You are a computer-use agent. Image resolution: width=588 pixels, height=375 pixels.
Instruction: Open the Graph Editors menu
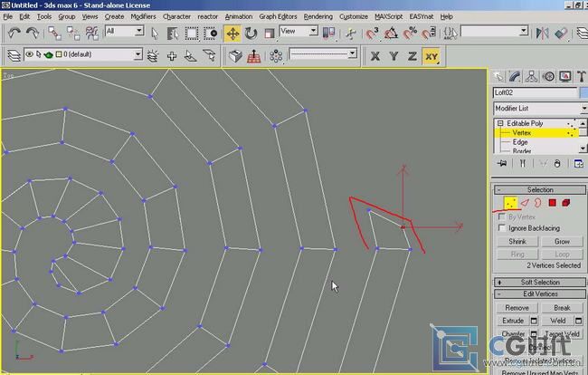278,16
